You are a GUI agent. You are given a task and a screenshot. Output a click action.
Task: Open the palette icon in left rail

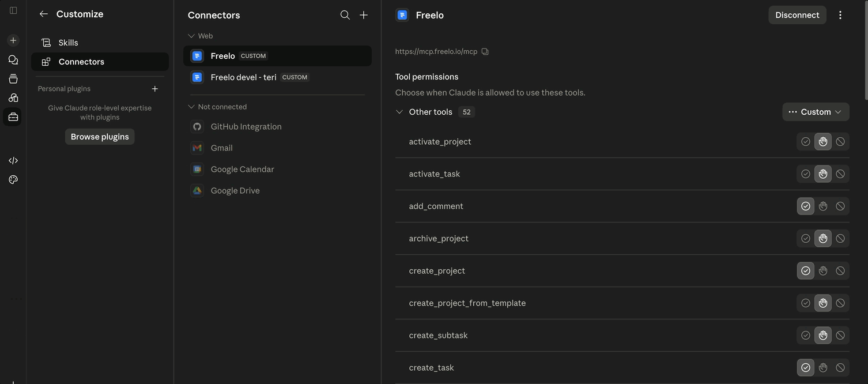(13, 180)
